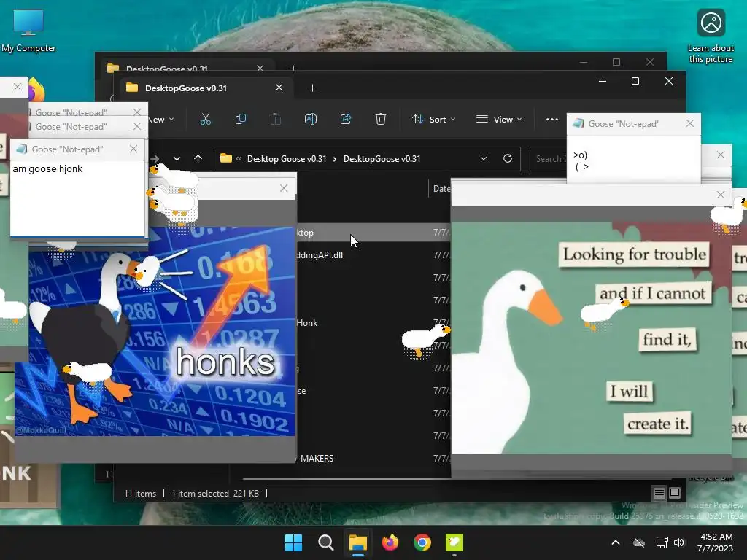Click File Explorer on the taskbar
This screenshot has height=560, width=747.
click(357, 542)
